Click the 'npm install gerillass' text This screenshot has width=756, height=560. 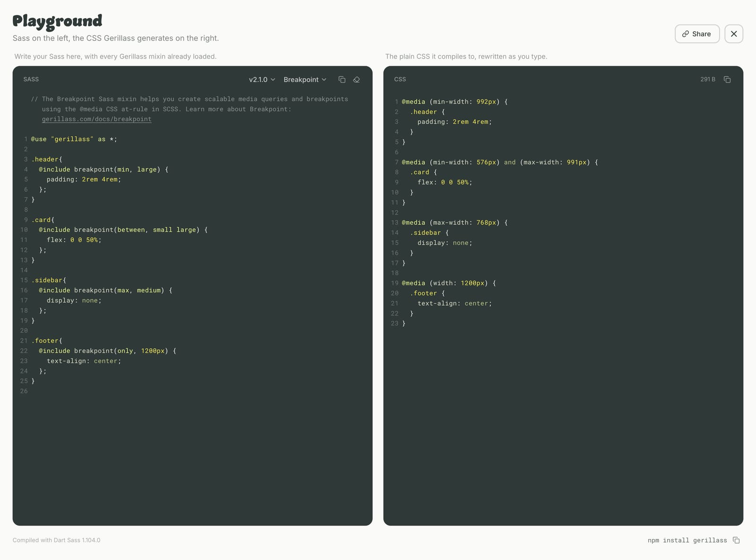click(687, 540)
